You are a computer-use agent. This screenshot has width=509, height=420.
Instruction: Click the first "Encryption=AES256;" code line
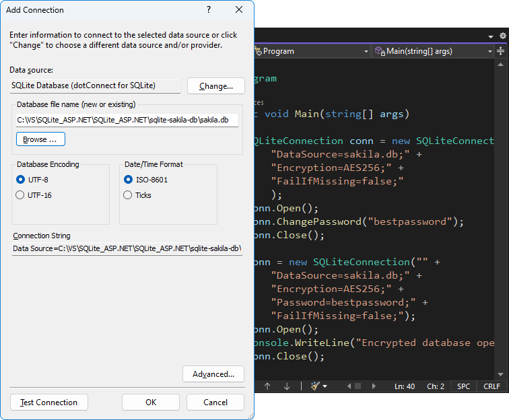pyautogui.click(x=337, y=168)
